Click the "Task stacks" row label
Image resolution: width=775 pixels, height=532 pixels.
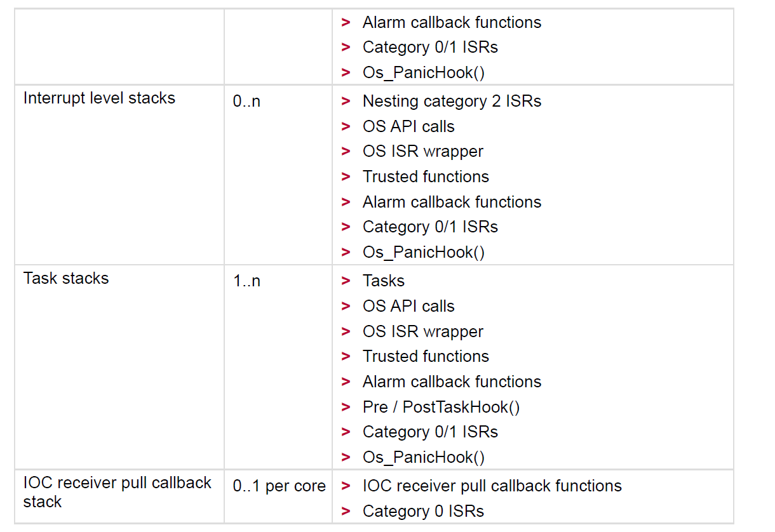point(66,279)
